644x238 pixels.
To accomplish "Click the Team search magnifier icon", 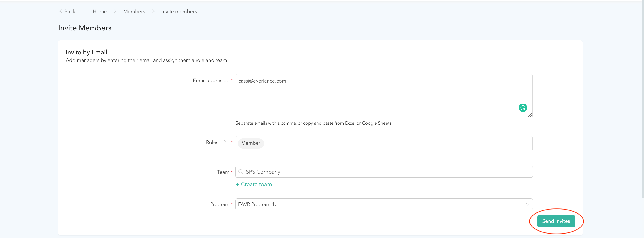I will pyautogui.click(x=241, y=172).
